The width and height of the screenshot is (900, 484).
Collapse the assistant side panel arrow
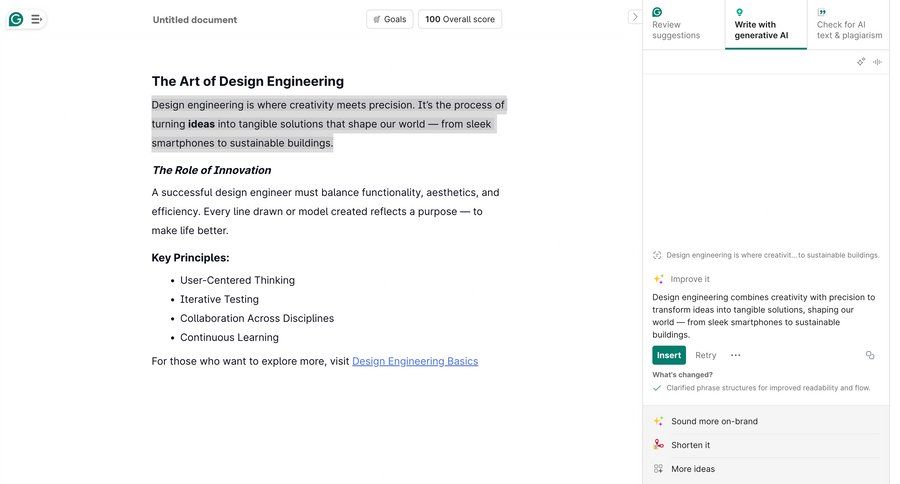point(634,17)
